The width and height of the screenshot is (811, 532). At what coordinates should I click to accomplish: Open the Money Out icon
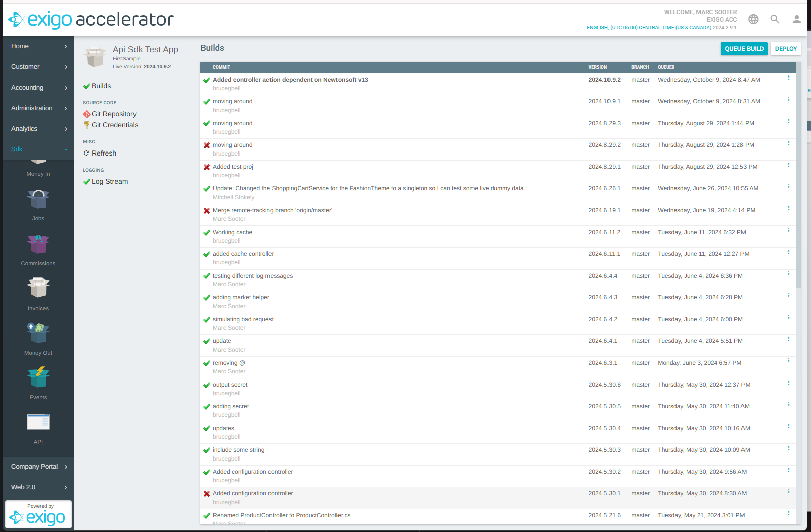pos(38,333)
